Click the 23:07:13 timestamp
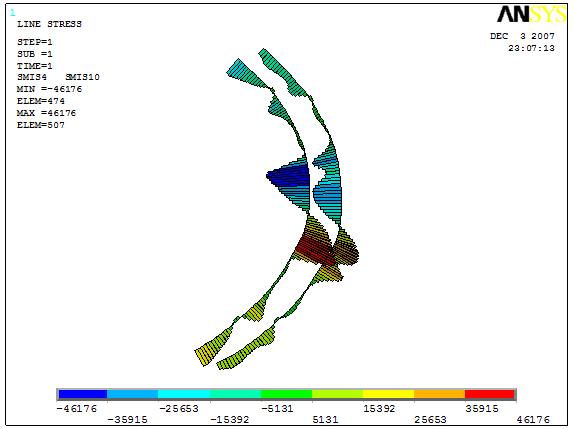The image size is (573, 429). [x=531, y=48]
